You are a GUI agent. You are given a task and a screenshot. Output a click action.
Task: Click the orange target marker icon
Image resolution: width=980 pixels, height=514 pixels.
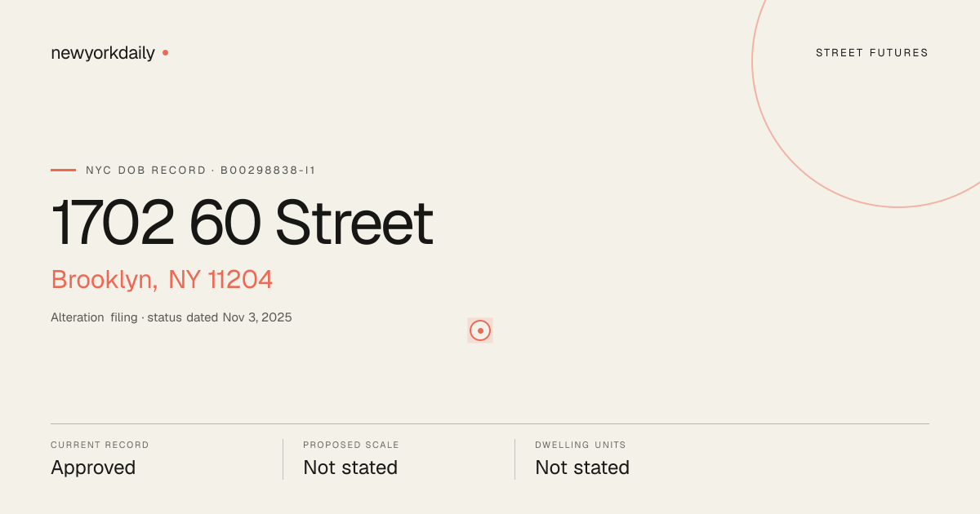click(480, 330)
